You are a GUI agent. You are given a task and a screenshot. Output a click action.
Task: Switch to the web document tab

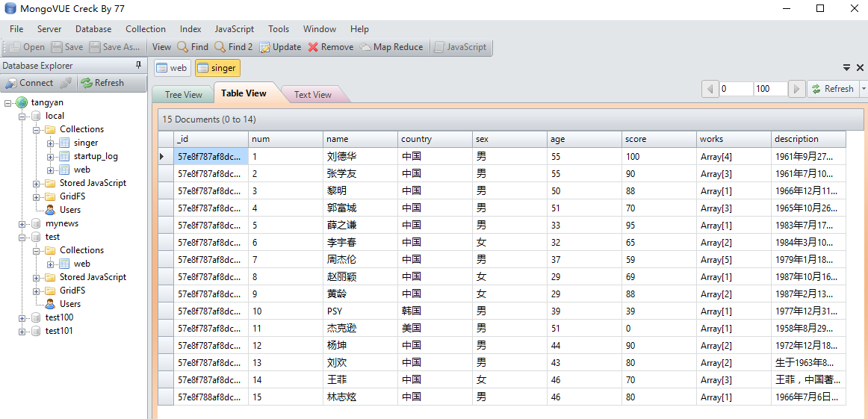pos(172,68)
